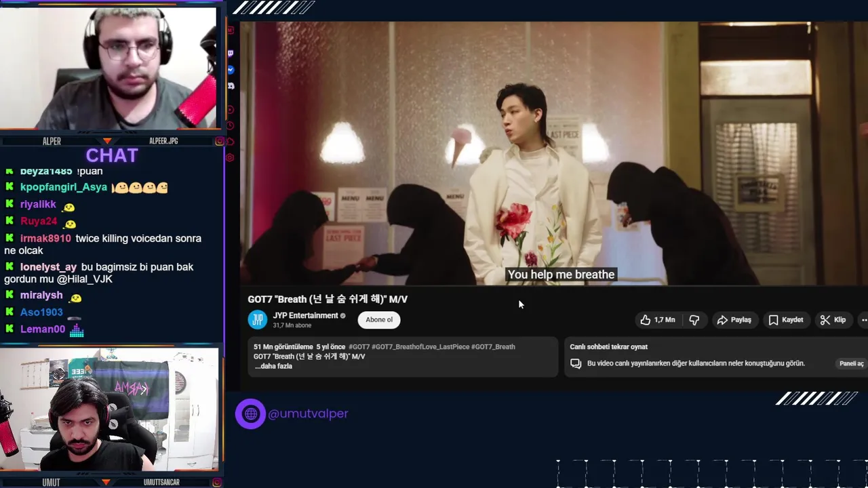Click the top webcam feed of Alper
The width and height of the screenshot is (868, 488).
(108, 68)
